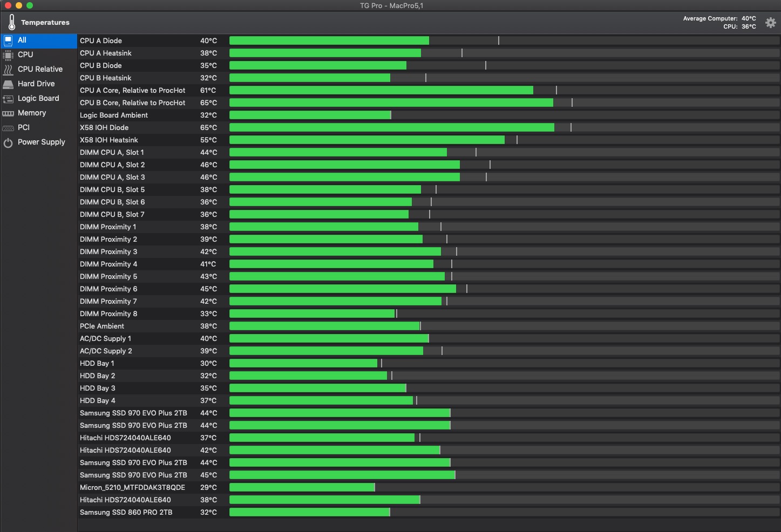Click the 38°C value of the Hitachi drive
This screenshot has height=532, width=781.
[x=208, y=500]
